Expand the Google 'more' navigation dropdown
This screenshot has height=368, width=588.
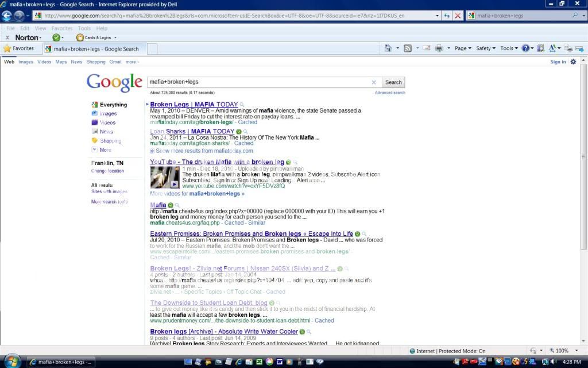coord(132,62)
